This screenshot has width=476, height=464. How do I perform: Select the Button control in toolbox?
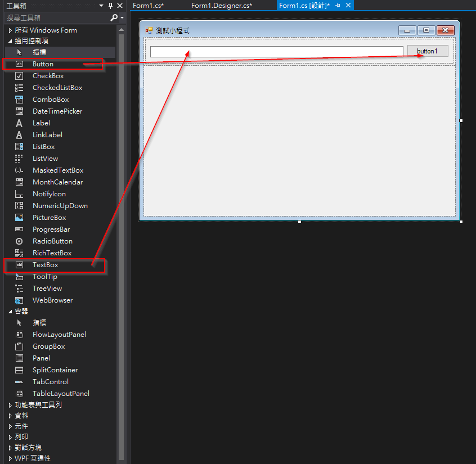pos(43,64)
